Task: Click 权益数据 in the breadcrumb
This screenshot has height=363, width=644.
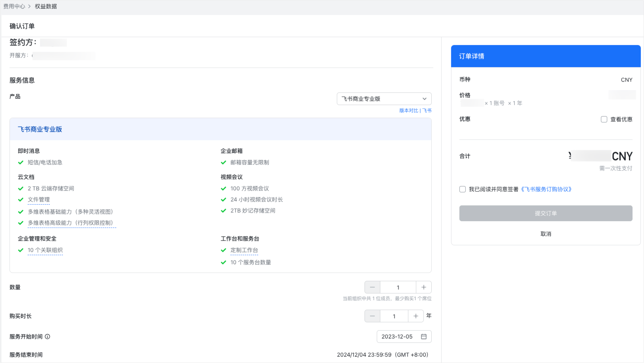Action: coord(46,6)
